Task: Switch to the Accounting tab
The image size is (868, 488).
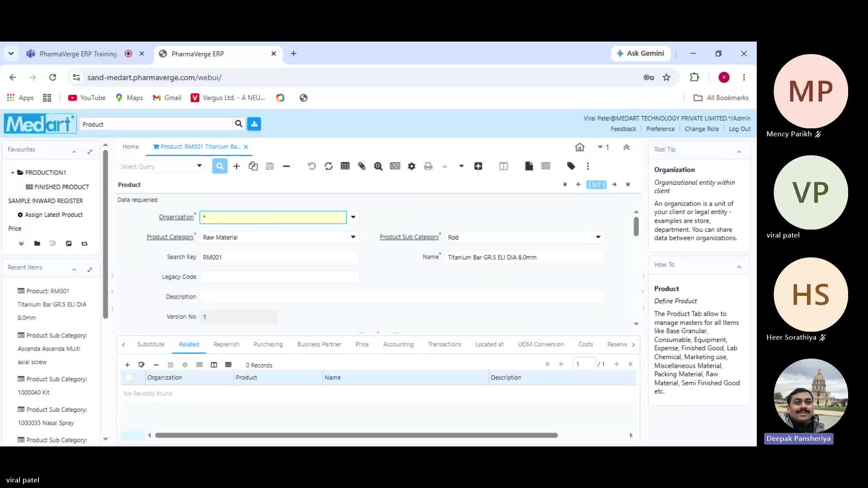Action: click(x=398, y=344)
